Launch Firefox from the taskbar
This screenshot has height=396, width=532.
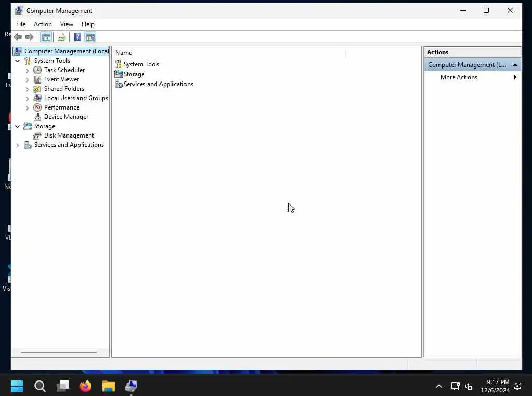[x=86, y=386]
